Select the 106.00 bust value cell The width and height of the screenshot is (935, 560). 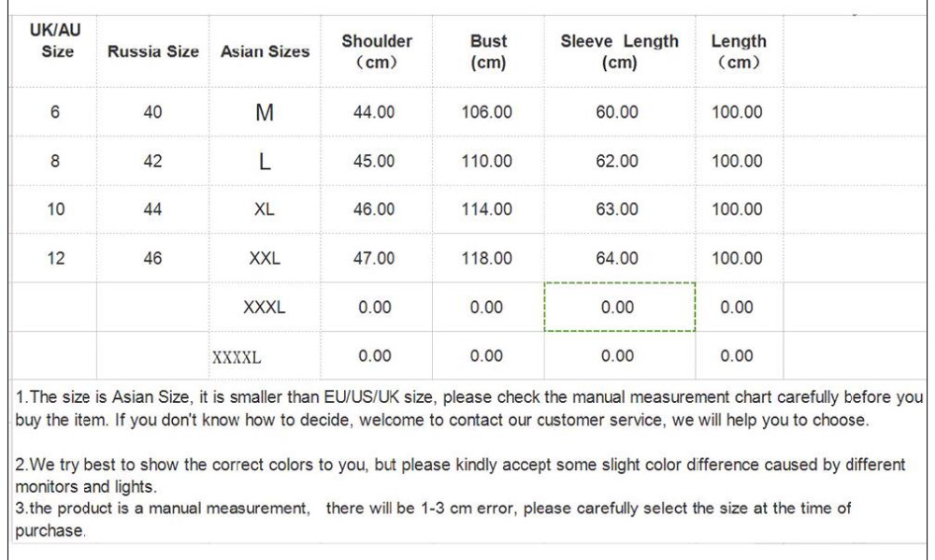pyautogui.click(x=487, y=112)
